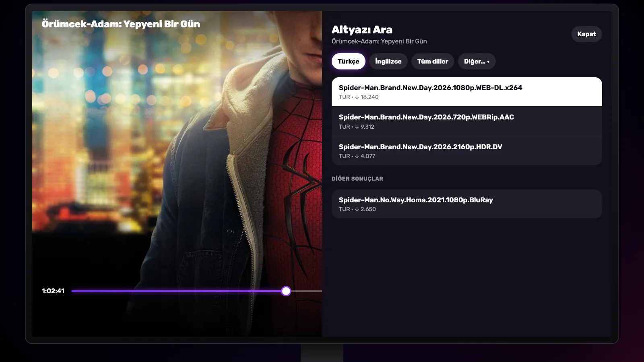644x362 pixels.
Task: Click the DİĞER SONUÇLAR section label
Action: (x=357, y=179)
